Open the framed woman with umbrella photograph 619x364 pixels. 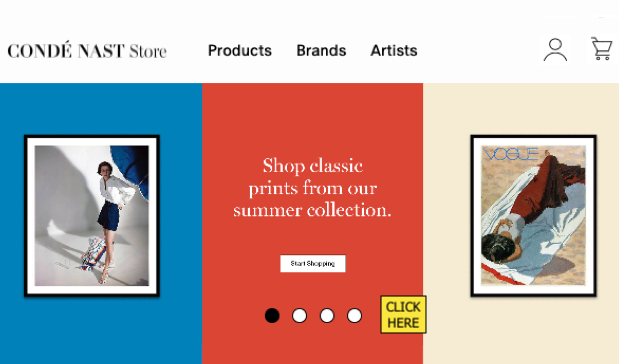click(x=92, y=216)
